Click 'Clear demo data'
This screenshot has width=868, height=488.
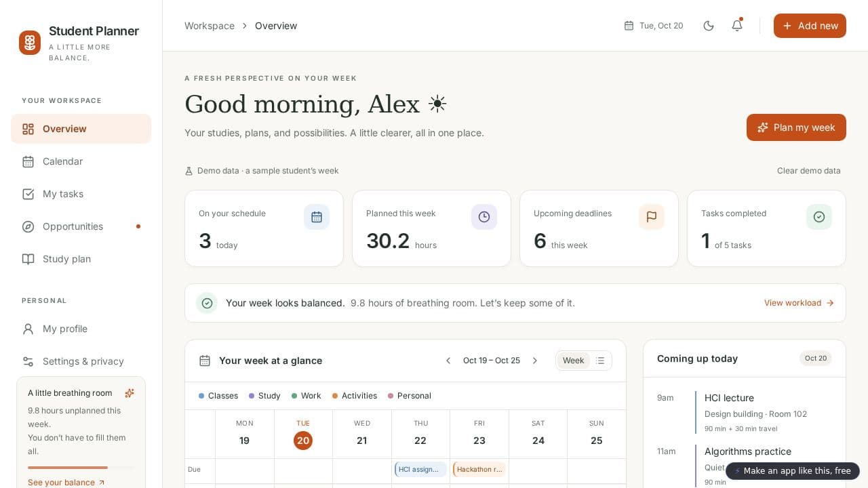click(x=809, y=171)
